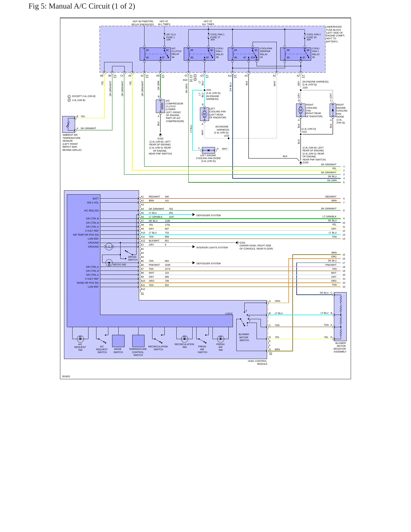Click the DK GRN/WHT 762 wire label at A4

161,209
